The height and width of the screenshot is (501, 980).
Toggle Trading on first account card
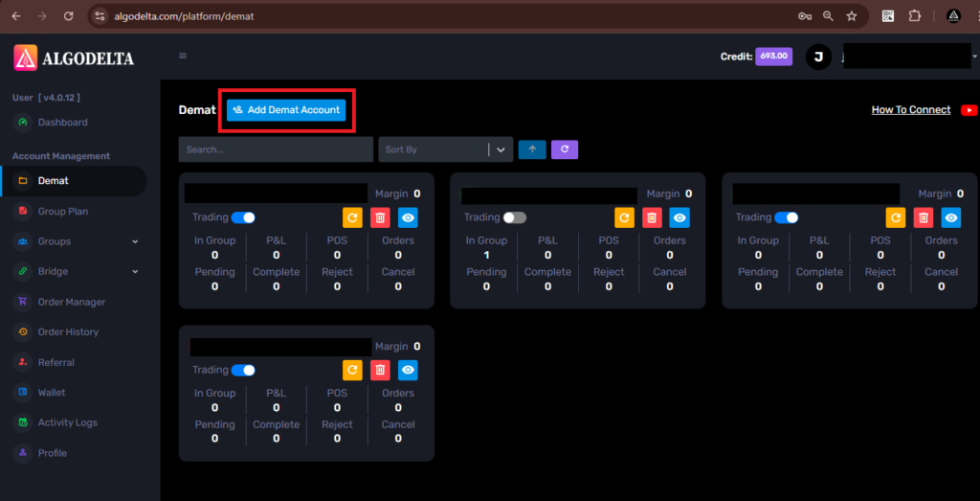[x=243, y=217]
